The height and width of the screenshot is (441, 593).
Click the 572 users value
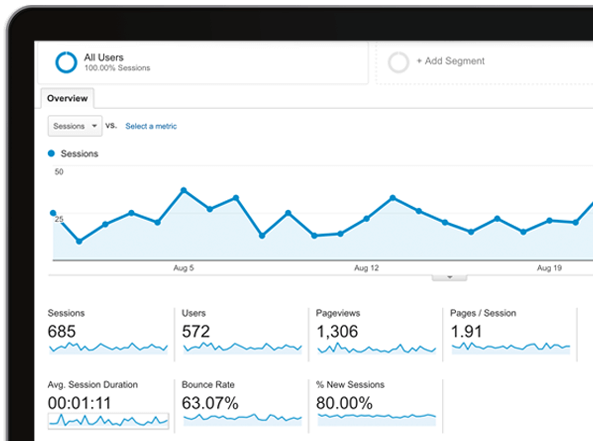tap(196, 332)
